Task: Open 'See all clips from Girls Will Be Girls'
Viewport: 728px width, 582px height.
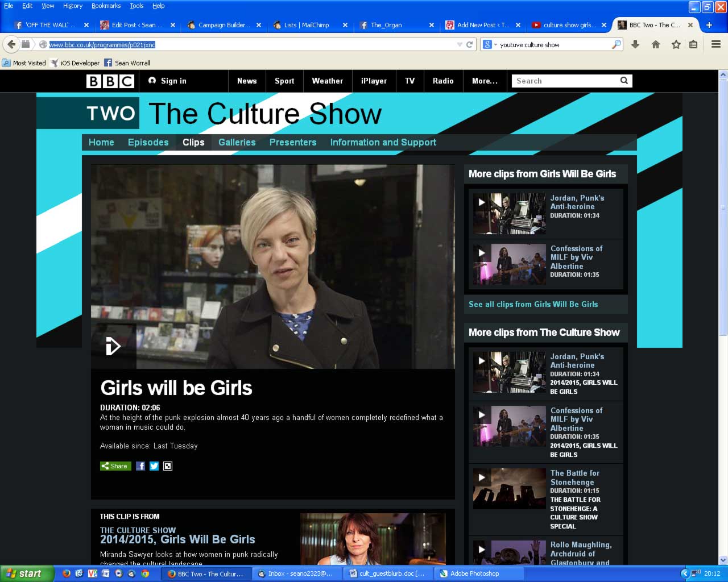Action: pyautogui.click(x=533, y=304)
